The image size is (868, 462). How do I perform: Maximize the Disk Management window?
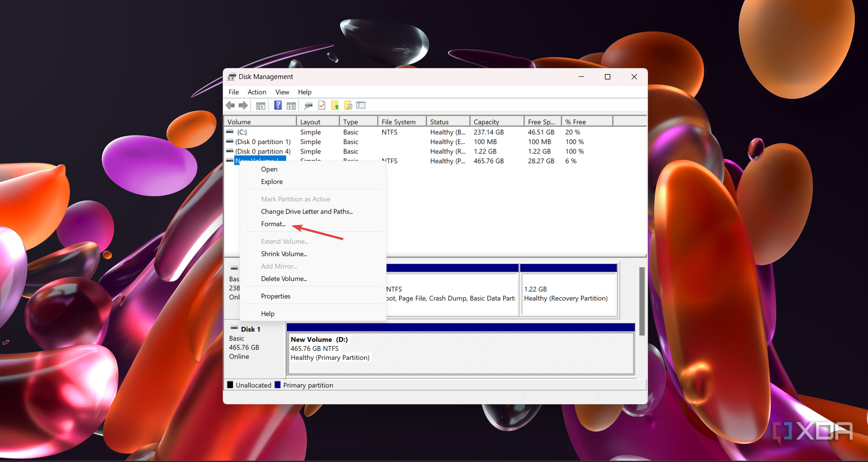point(608,77)
